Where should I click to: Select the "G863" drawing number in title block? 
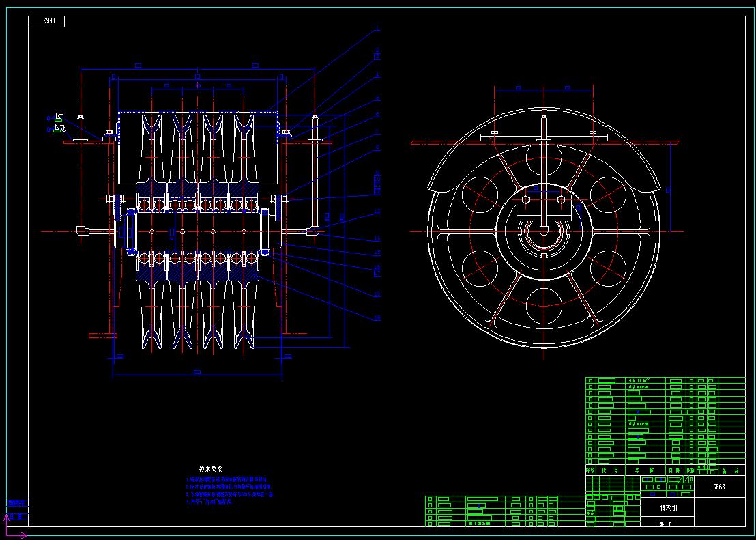(x=719, y=487)
